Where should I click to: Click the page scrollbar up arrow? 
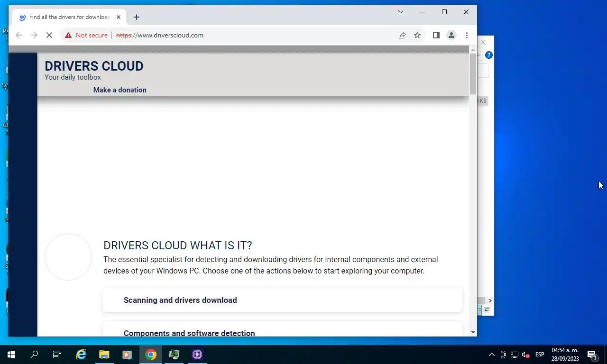(473, 50)
